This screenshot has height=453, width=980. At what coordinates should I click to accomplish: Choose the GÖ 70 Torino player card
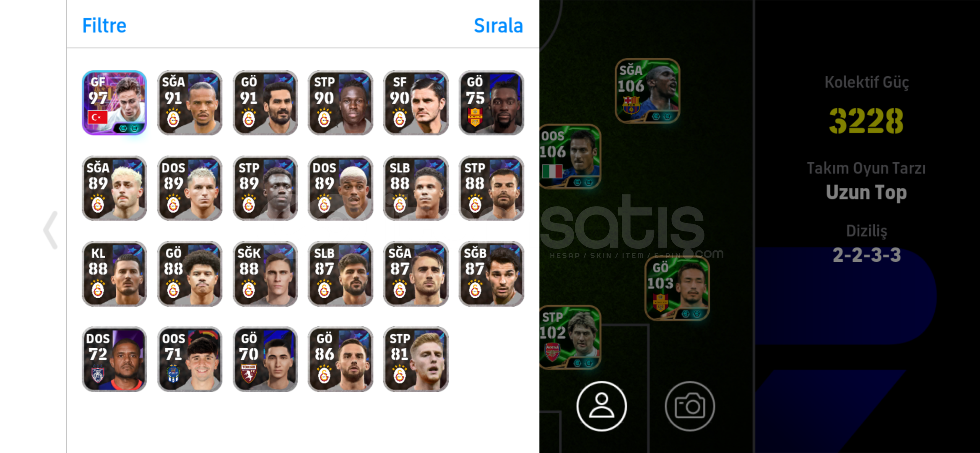pos(265,359)
